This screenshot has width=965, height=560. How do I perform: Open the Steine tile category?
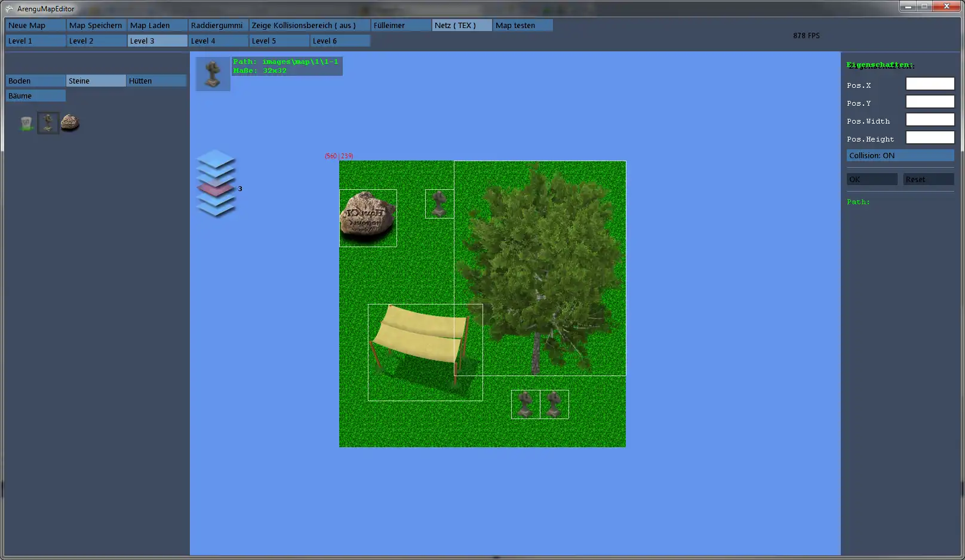pyautogui.click(x=96, y=81)
